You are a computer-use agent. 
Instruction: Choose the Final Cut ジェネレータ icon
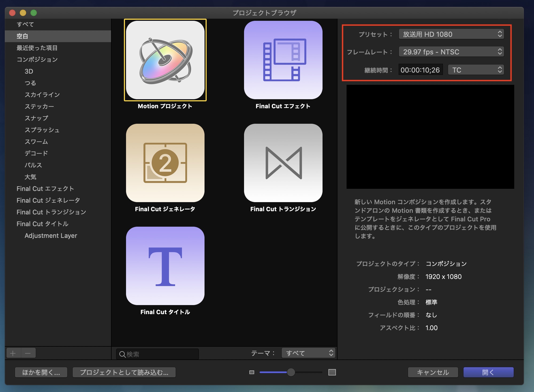pos(165,163)
